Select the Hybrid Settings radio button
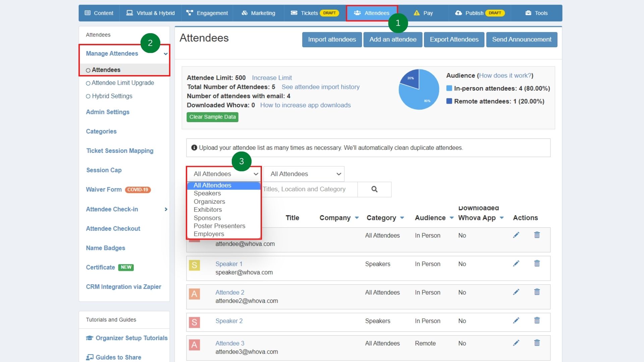The image size is (644, 362). [88, 96]
